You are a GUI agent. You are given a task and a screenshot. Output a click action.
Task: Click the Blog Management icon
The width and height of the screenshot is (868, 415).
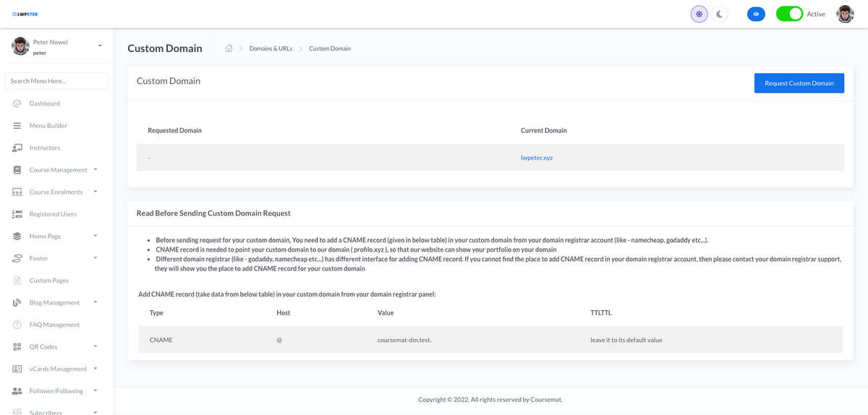pos(17,302)
